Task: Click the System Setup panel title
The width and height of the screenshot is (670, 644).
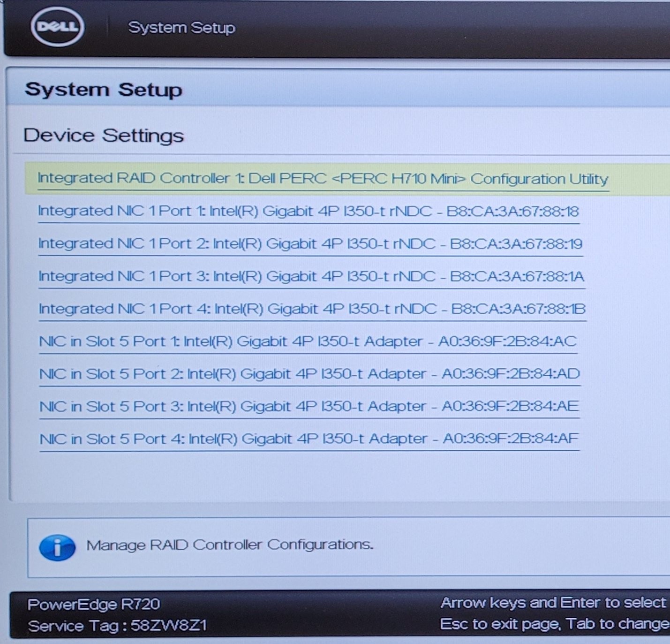Action: click(104, 89)
